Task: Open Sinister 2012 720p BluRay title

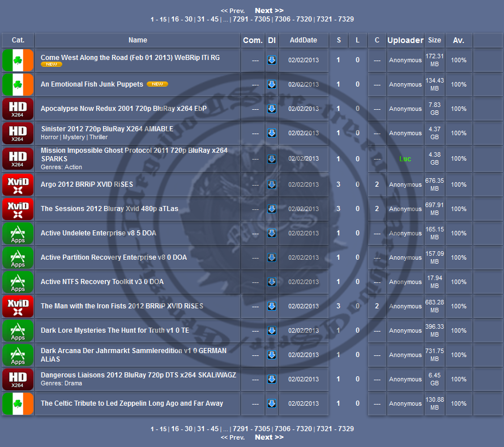Action: (x=107, y=129)
